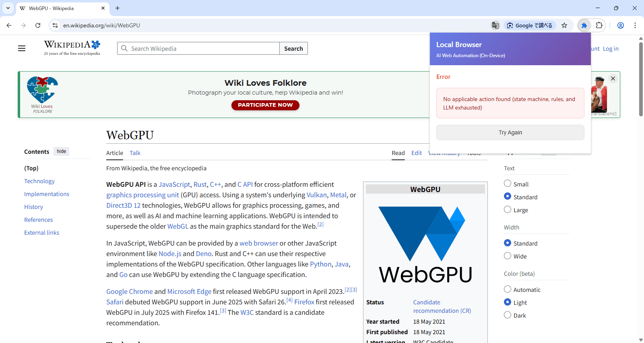Screen dimensions: 644x343
Task: Click the PARTICIPATE NOW button
Action: pos(265,105)
